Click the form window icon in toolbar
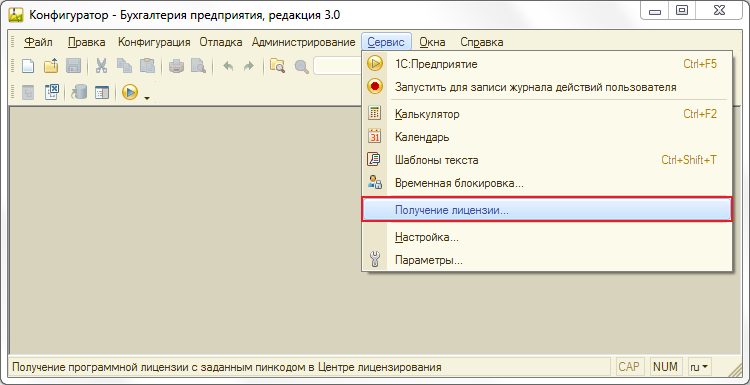This screenshot has height=385, width=750. point(102,92)
